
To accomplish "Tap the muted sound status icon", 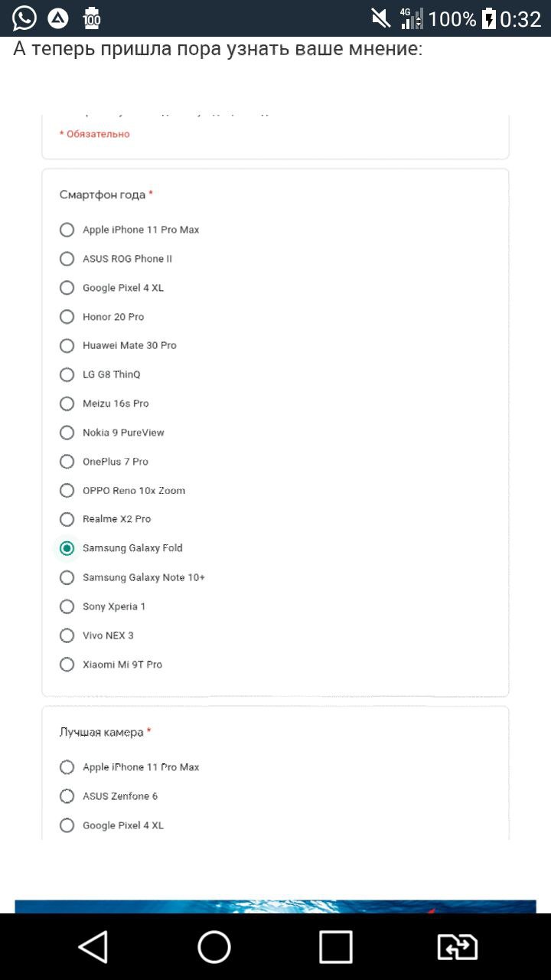I will [x=380, y=18].
